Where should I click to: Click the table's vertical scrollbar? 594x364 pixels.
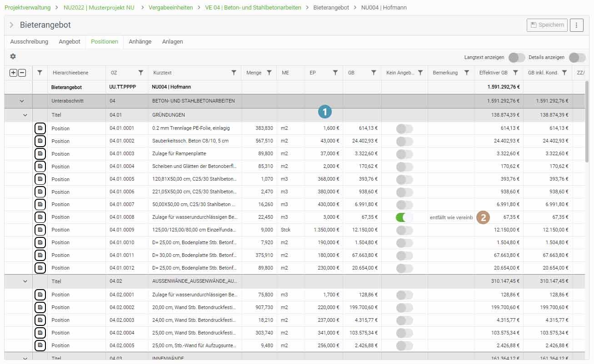coord(587,122)
